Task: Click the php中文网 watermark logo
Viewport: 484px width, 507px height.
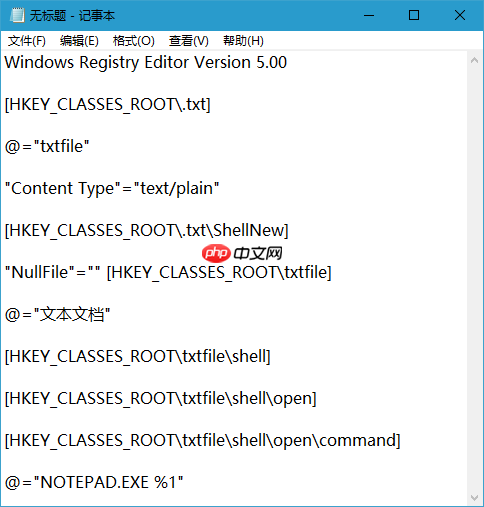Action: pos(242,253)
